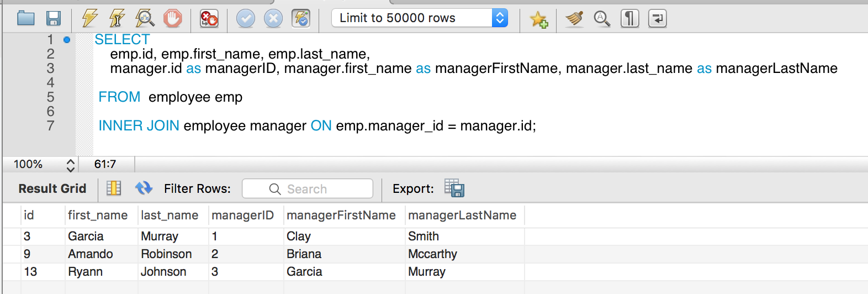Open a SQL script file with folder icon
868x294 pixels.
pos(26,19)
